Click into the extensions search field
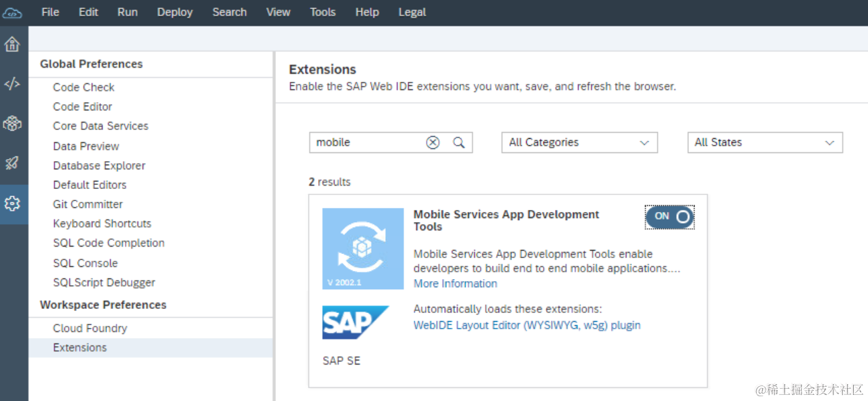 [x=366, y=142]
